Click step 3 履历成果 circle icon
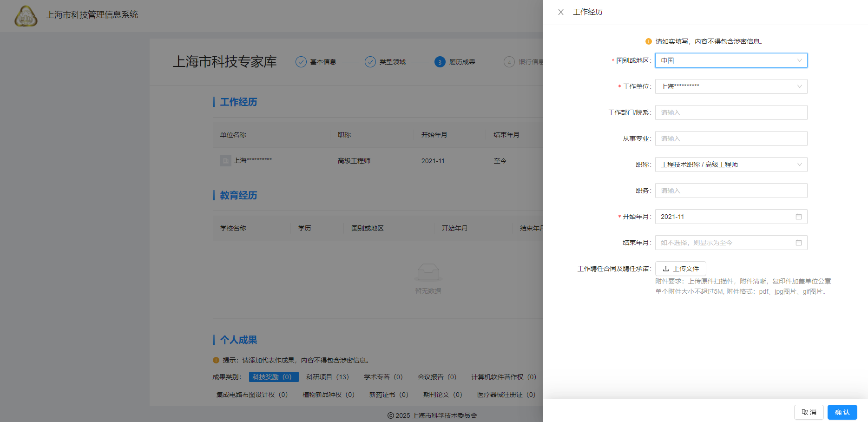The height and width of the screenshot is (422, 868). click(440, 62)
